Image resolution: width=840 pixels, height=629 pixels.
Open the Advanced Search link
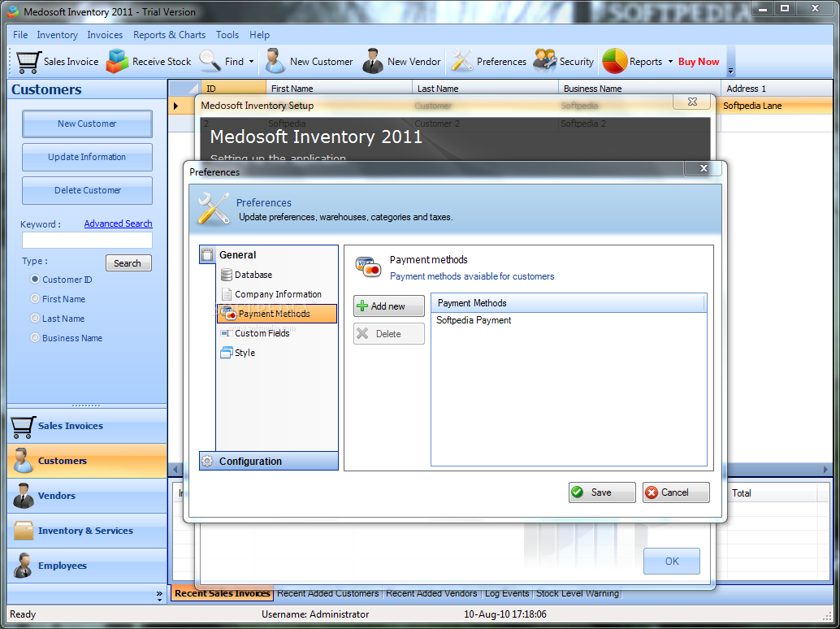click(119, 223)
